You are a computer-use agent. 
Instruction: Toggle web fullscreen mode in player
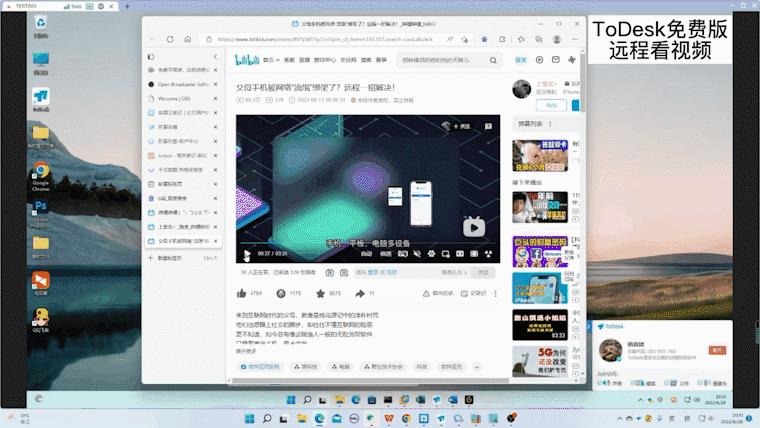[x=474, y=254]
